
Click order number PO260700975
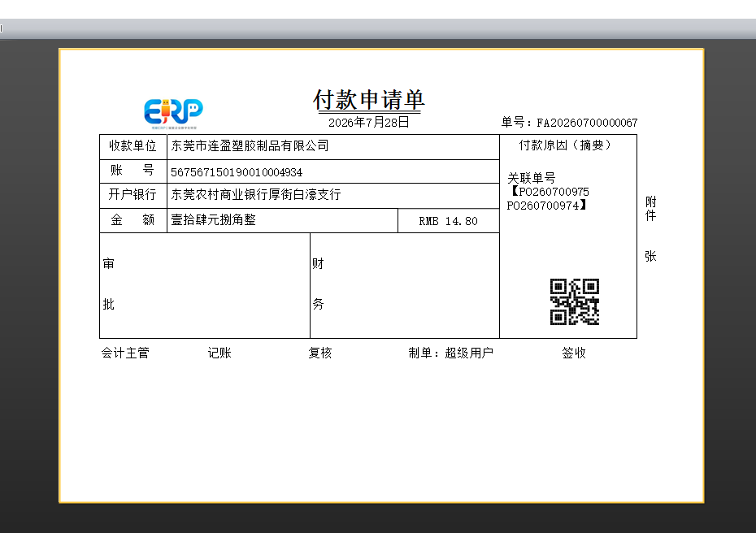click(554, 192)
